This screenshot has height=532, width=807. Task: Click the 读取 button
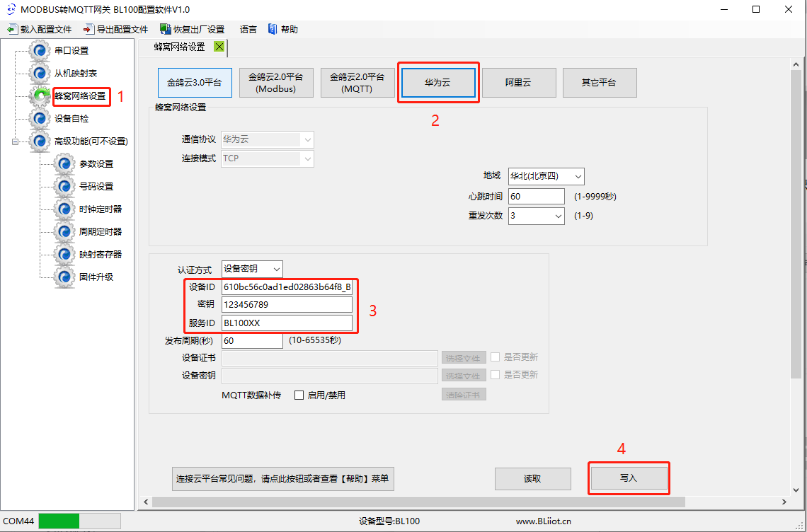(532, 478)
